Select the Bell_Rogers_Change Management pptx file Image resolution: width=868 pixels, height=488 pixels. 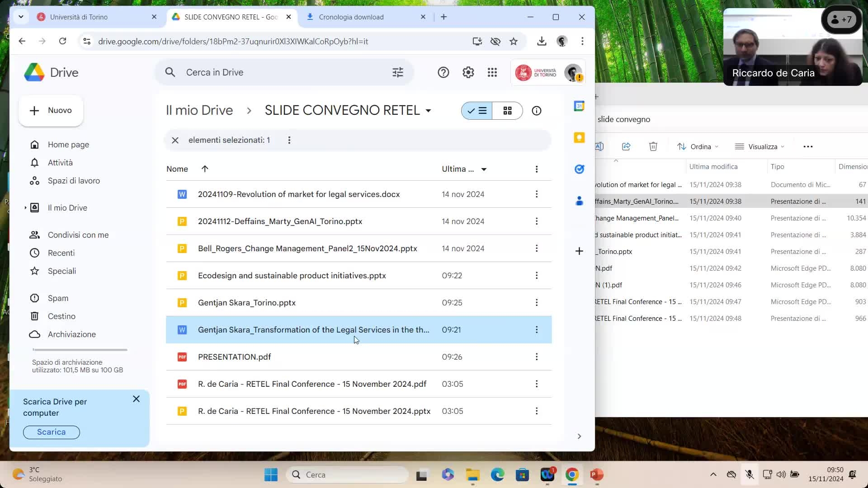pyautogui.click(x=359, y=249)
